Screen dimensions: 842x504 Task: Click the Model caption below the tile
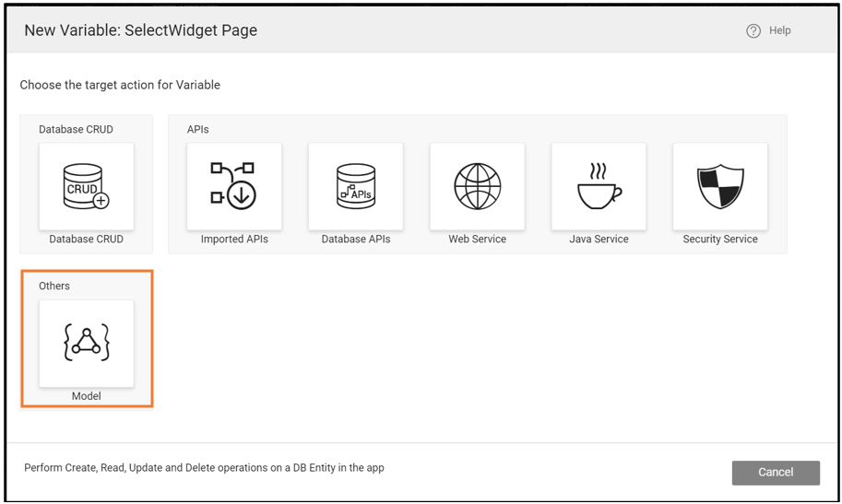point(87,396)
